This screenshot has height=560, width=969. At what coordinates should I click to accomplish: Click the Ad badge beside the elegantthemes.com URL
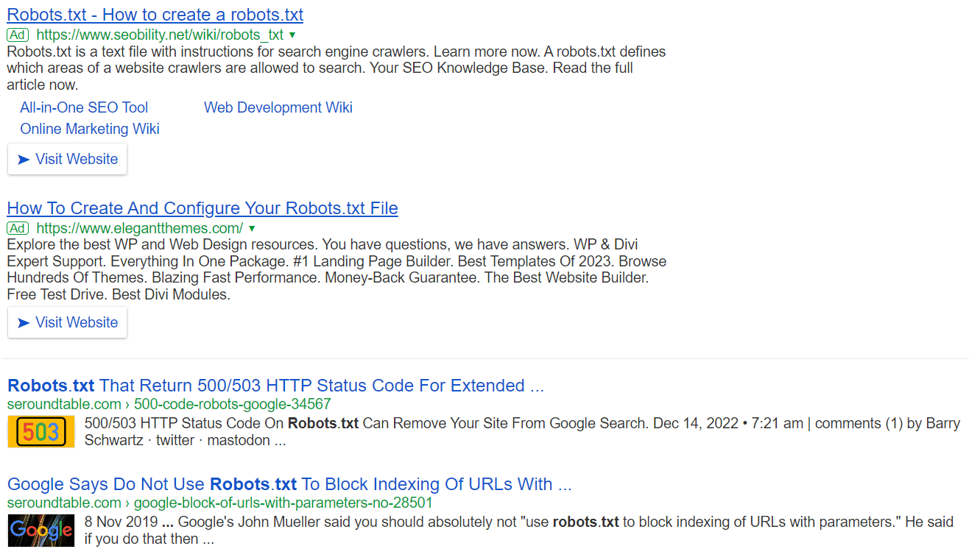(18, 228)
